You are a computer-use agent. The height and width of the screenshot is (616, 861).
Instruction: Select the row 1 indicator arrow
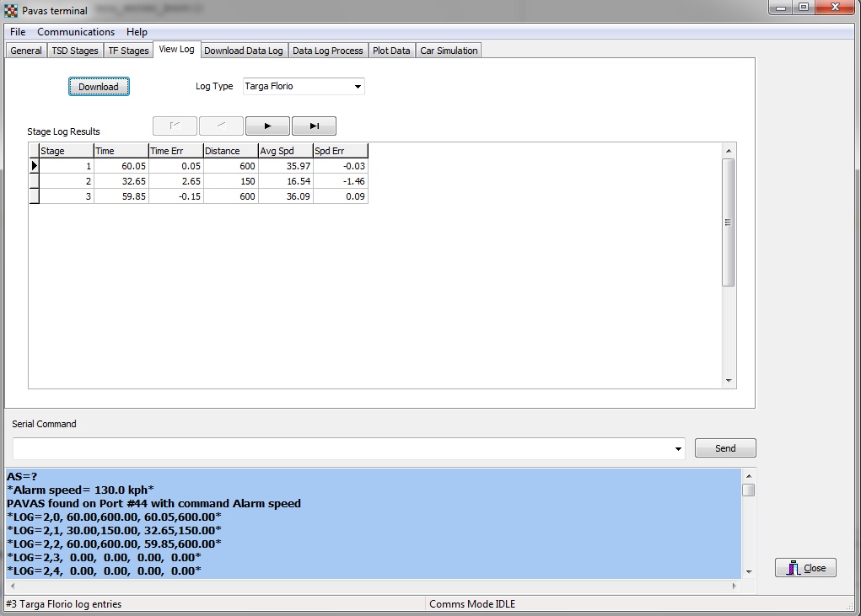tap(35, 166)
